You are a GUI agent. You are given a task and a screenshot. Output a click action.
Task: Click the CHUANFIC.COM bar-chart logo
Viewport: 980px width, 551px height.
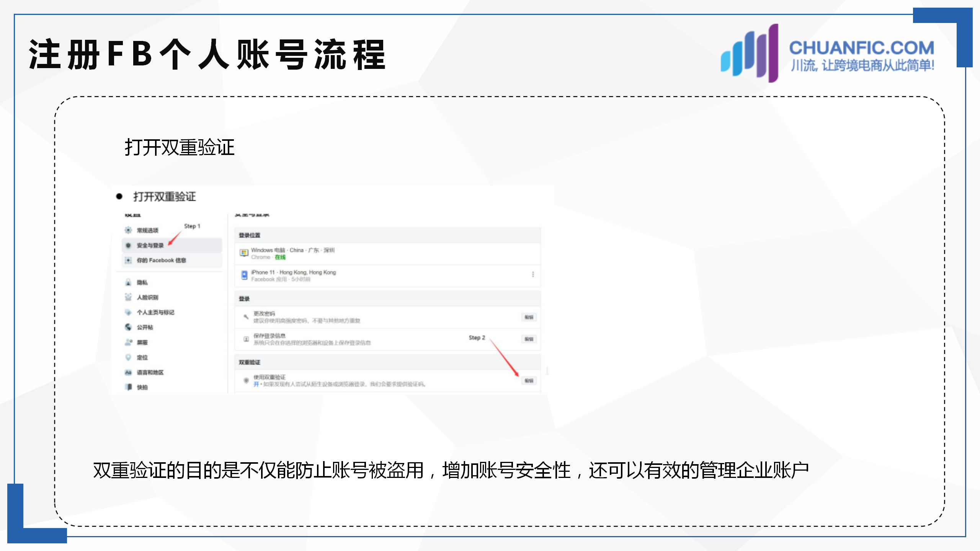pos(750,53)
